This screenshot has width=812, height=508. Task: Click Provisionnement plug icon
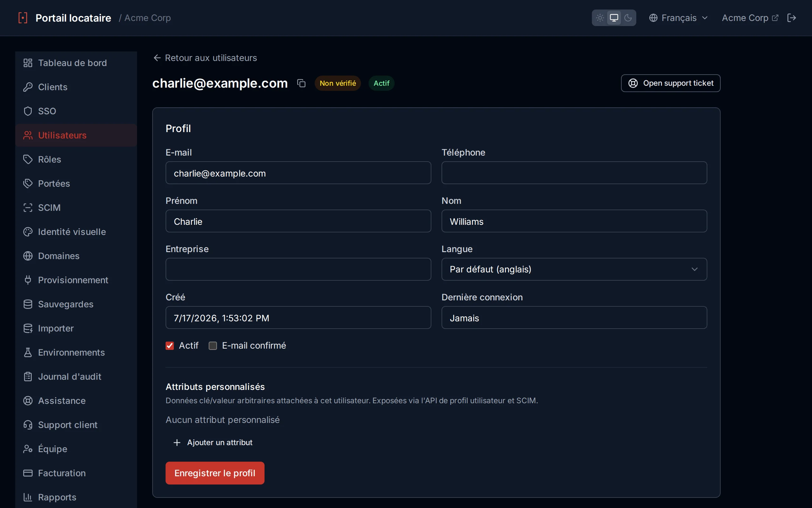pyautogui.click(x=28, y=280)
